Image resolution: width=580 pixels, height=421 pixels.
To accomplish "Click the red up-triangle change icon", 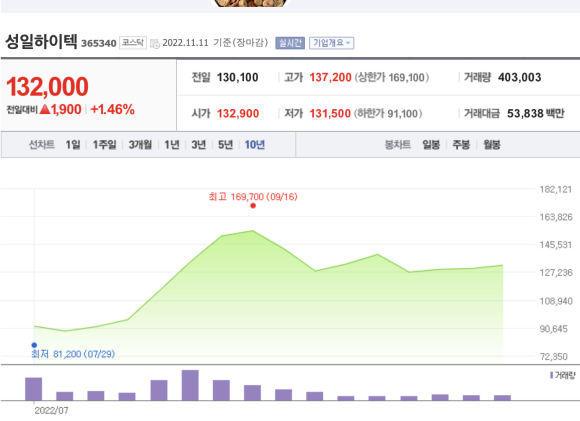I will click(x=45, y=109).
